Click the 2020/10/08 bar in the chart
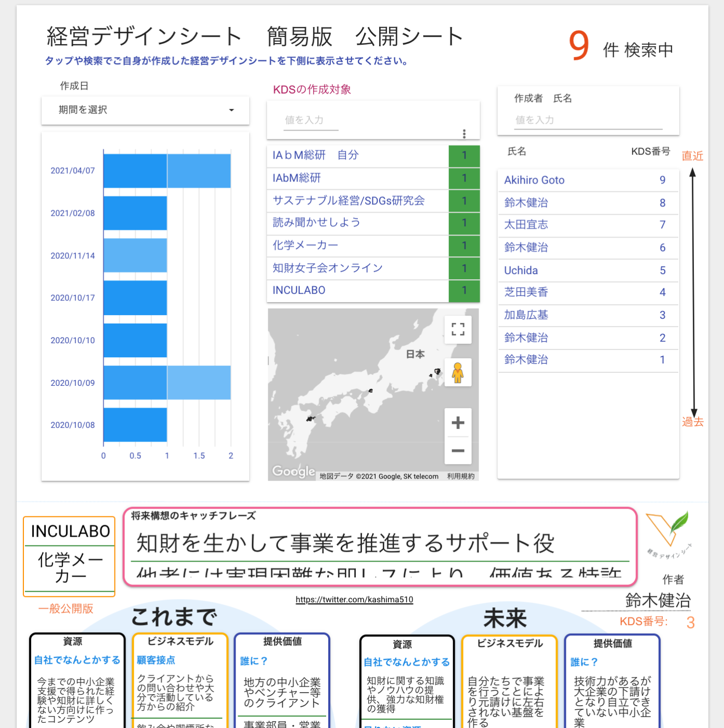 [135, 425]
